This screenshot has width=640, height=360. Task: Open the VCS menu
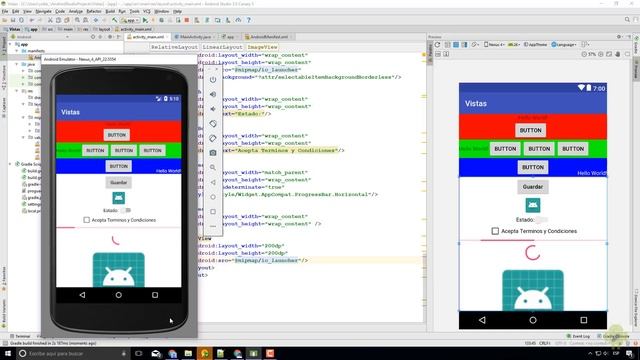tap(147, 11)
